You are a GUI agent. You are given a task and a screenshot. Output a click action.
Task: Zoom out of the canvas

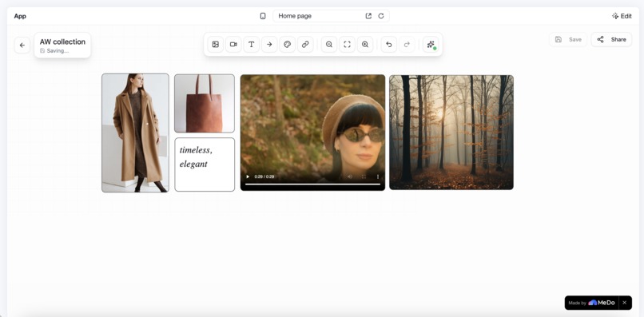[329, 45]
